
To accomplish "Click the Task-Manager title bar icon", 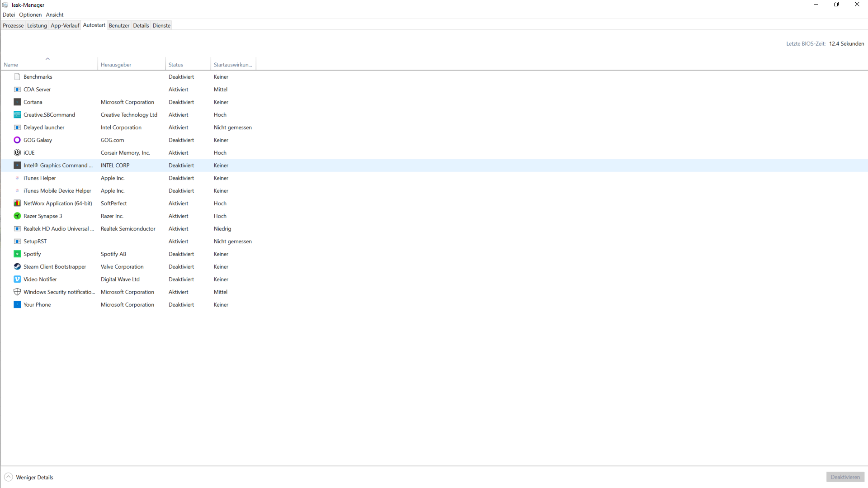I will [5, 5].
